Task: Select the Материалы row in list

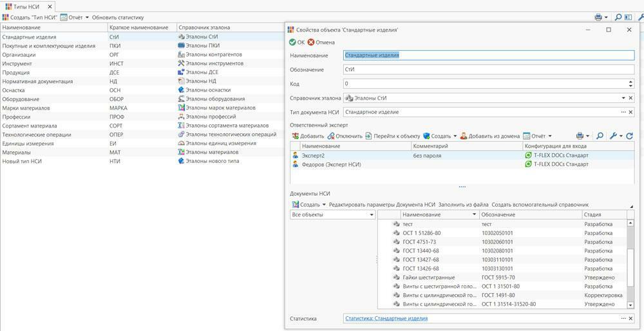Action: tap(142, 152)
